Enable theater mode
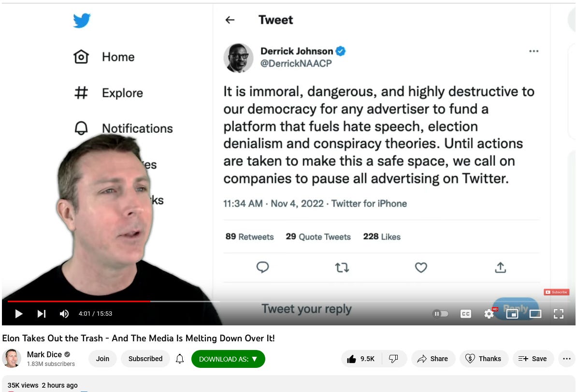The width and height of the screenshot is (577, 392). [535, 314]
